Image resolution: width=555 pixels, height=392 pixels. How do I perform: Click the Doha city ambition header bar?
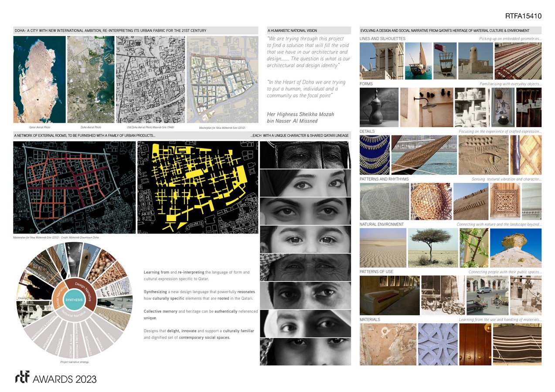pos(136,30)
